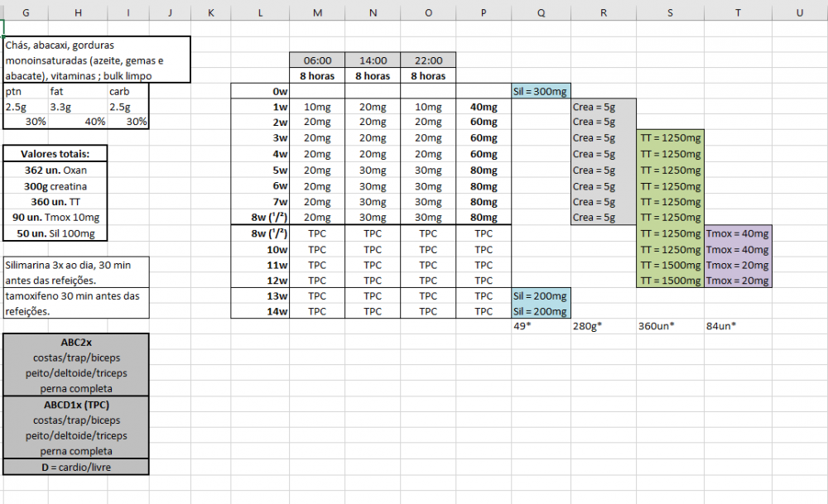Select the 'ABCD1x (TPC)' cell
The width and height of the screenshot is (828, 504).
pos(76,405)
